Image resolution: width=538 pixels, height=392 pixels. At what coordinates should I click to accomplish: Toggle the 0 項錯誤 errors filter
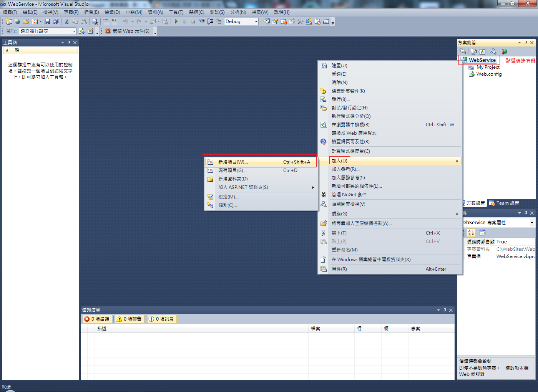tap(97, 319)
